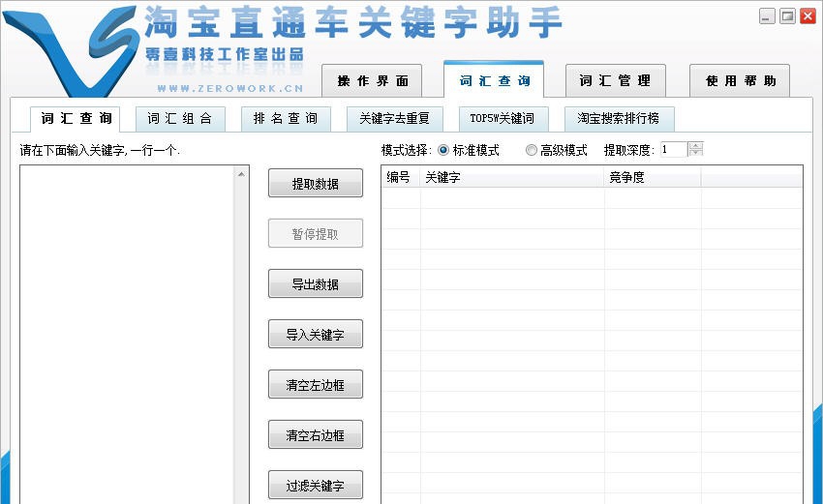Click the 提取数据 button
823x504 pixels.
pyautogui.click(x=316, y=183)
